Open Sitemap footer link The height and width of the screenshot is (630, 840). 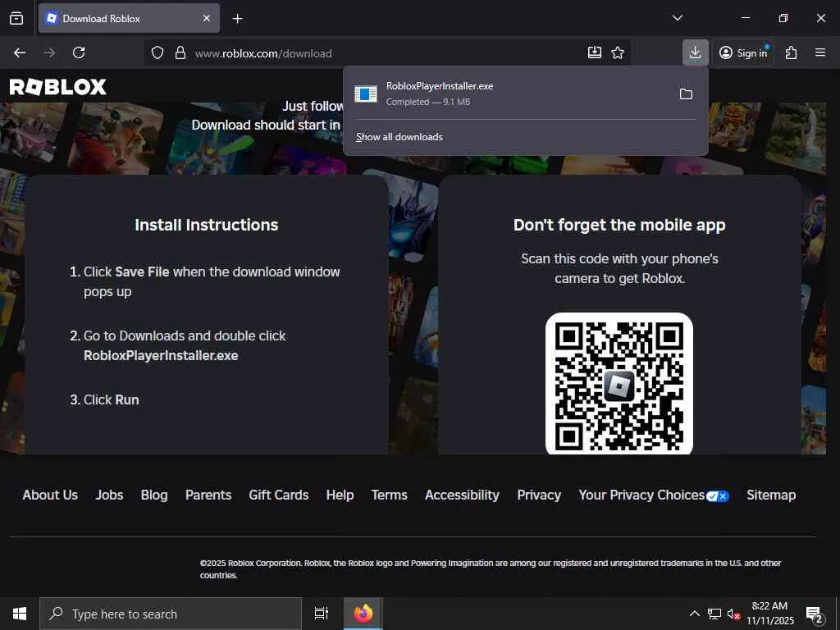tap(771, 495)
